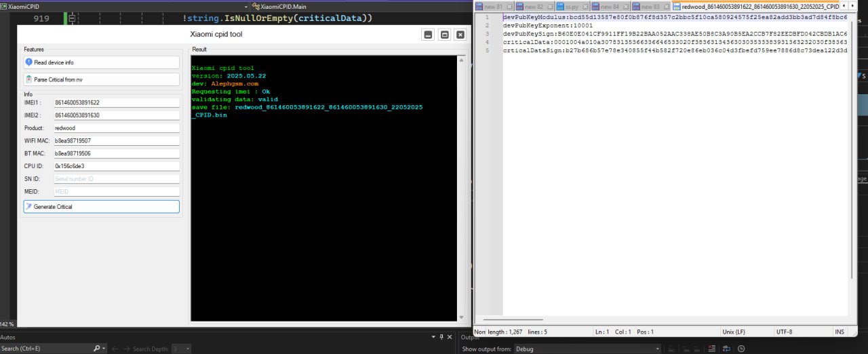Click the Clear All icon in Output toolbar
Image resolution: width=868 pixels, height=354 pixels.
coord(713,349)
